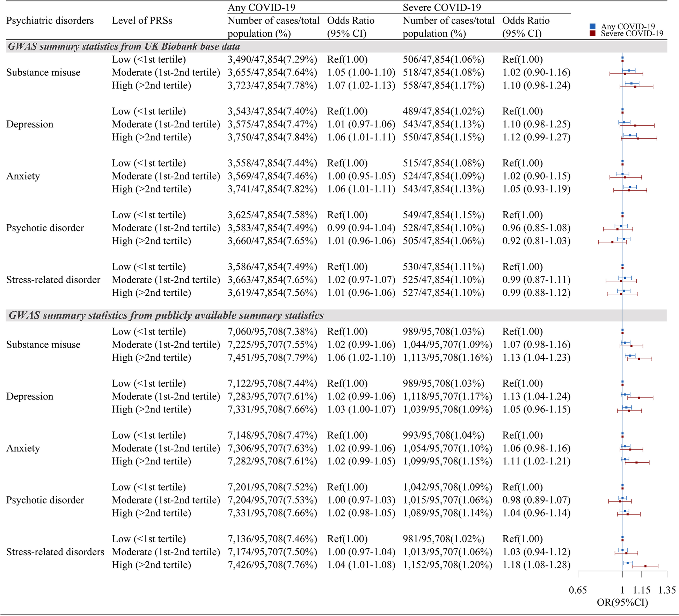Select cell '3,741/47,854(7.82%)'
Screen dimensions: 679x616
point(272,189)
